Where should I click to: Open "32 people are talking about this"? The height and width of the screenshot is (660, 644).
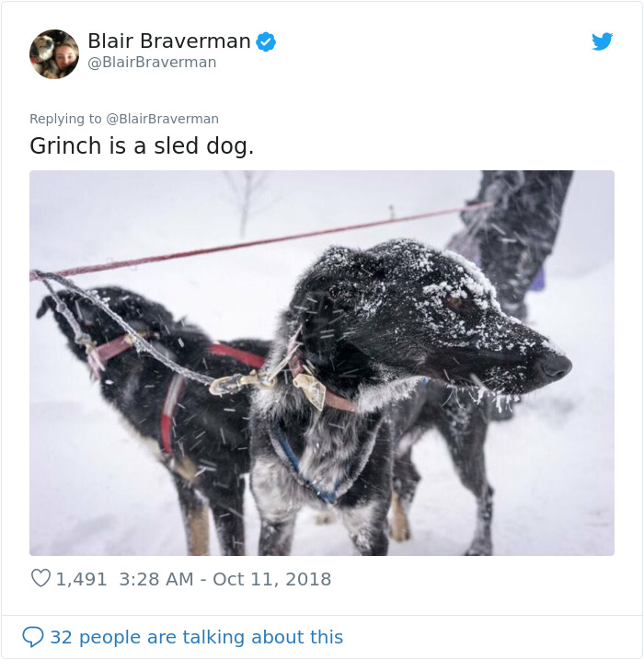(196, 637)
